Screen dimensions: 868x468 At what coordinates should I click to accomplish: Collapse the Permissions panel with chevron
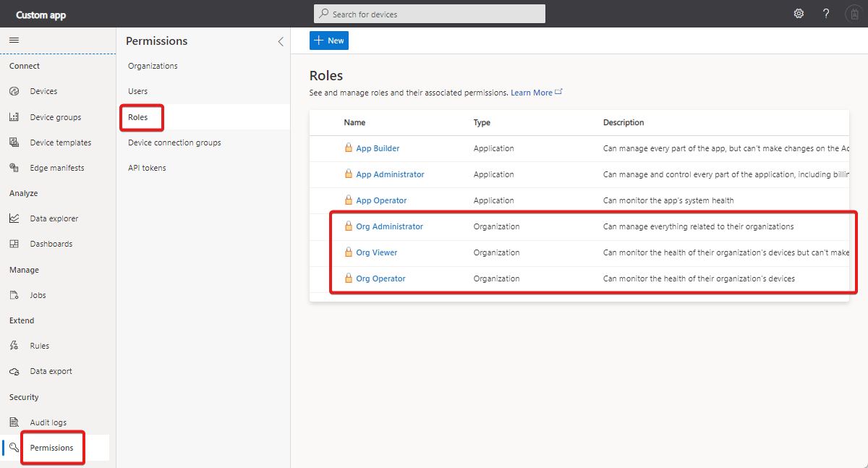click(x=281, y=42)
